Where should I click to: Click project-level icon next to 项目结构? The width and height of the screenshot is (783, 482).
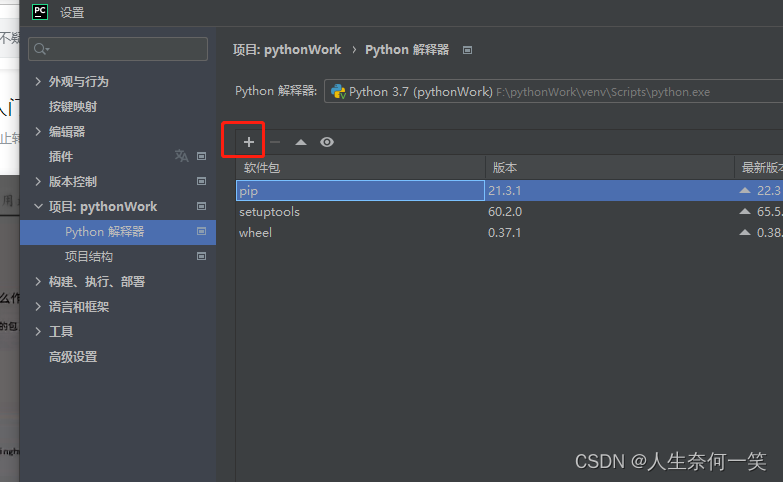point(201,256)
